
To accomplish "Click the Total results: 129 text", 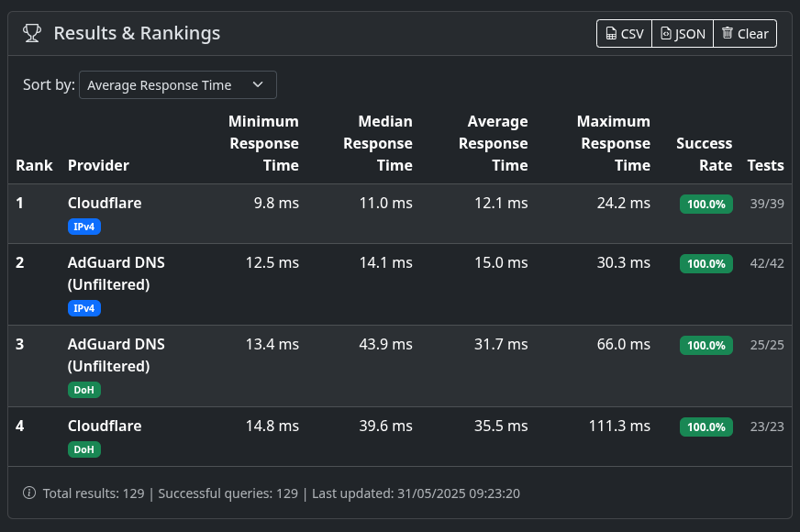I will point(94,493).
